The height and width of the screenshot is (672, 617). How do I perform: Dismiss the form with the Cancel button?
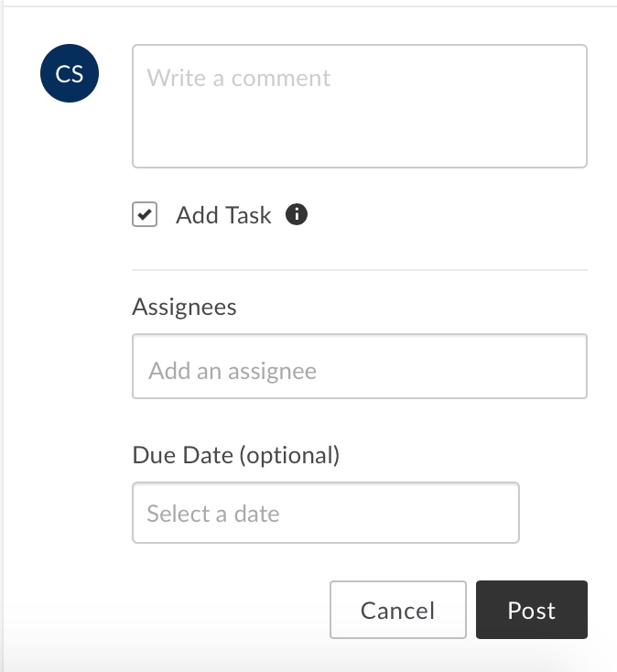[398, 610]
